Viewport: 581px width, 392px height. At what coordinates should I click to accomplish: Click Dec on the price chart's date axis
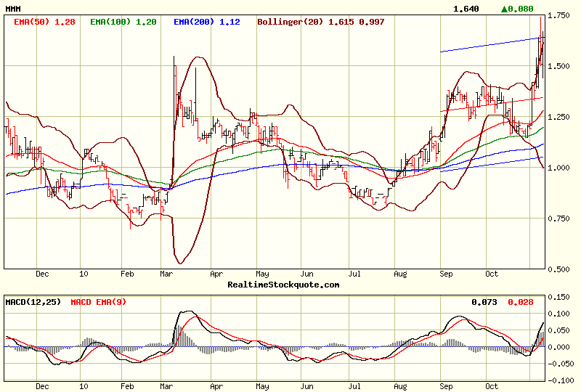click(42, 274)
